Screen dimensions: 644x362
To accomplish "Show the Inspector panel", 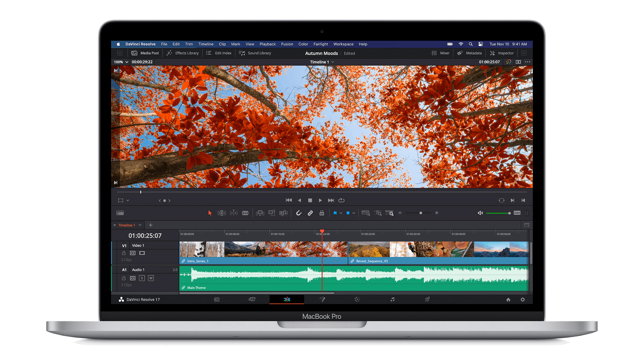I will click(502, 53).
